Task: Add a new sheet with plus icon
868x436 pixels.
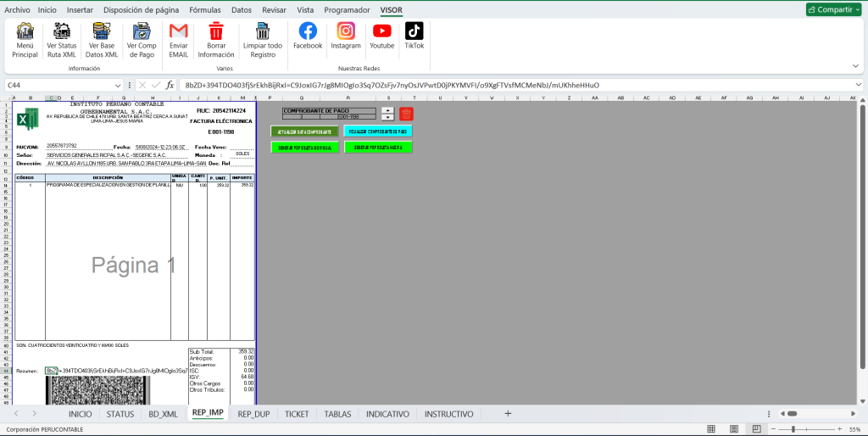Action: pyautogui.click(x=508, y=414)
